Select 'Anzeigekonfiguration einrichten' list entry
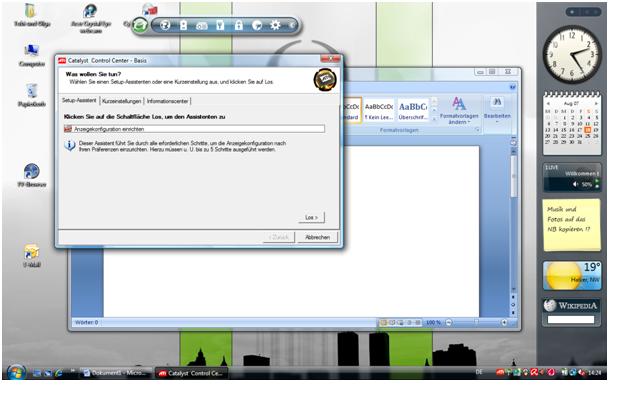 (194, 129)
